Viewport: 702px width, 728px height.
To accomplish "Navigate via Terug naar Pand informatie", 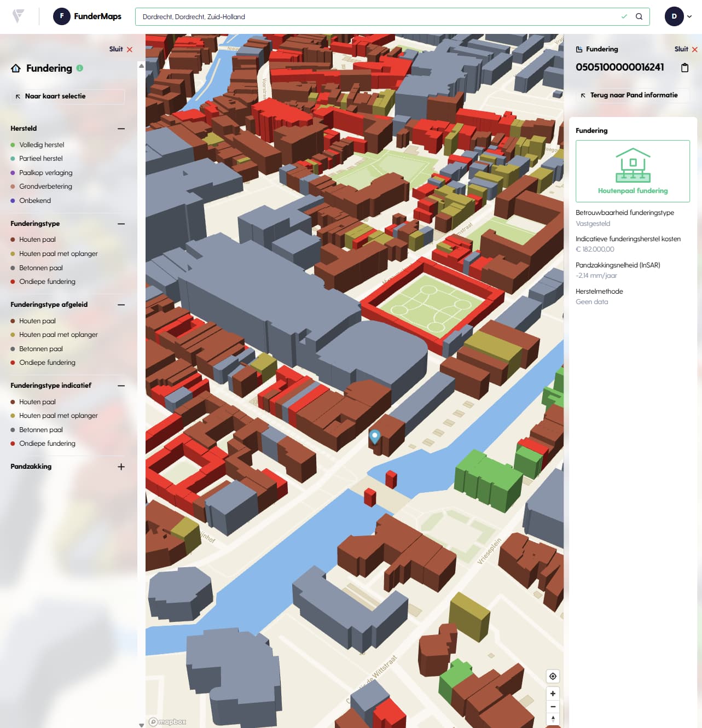I will pos(632,95).
